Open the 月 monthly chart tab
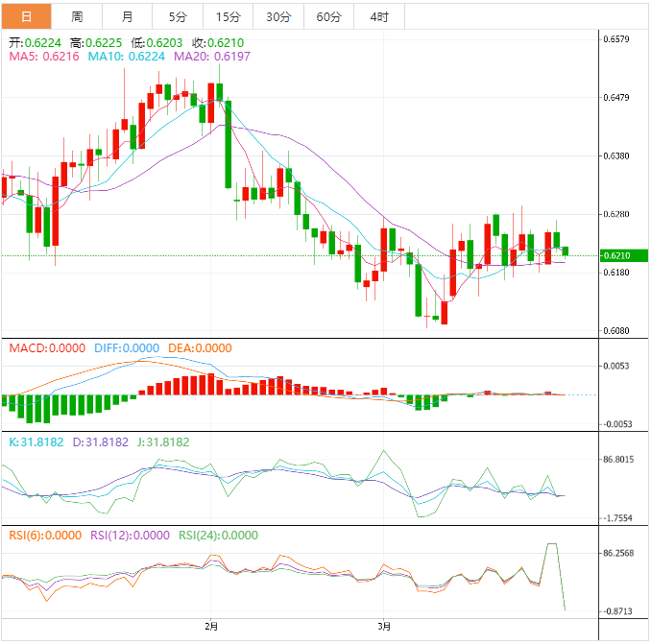This screenshot has width=651, height=644. (128, 16)
